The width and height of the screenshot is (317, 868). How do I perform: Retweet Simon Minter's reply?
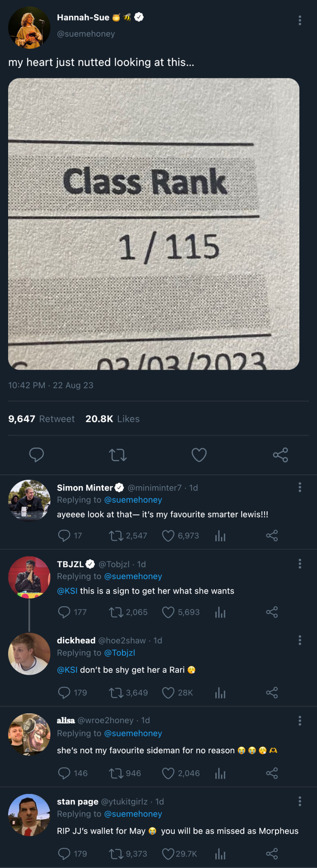click(x=116, y=536)
